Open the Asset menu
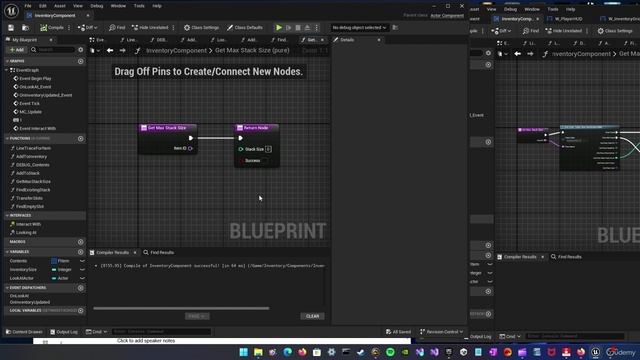The width and height of the screenshot is (640, 360). [x=60, y=6]
